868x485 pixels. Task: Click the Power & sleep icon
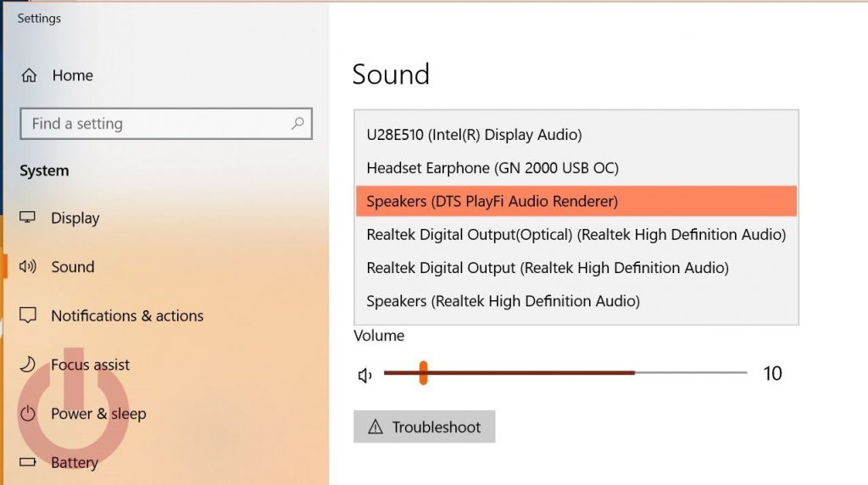tap(28, 413)
